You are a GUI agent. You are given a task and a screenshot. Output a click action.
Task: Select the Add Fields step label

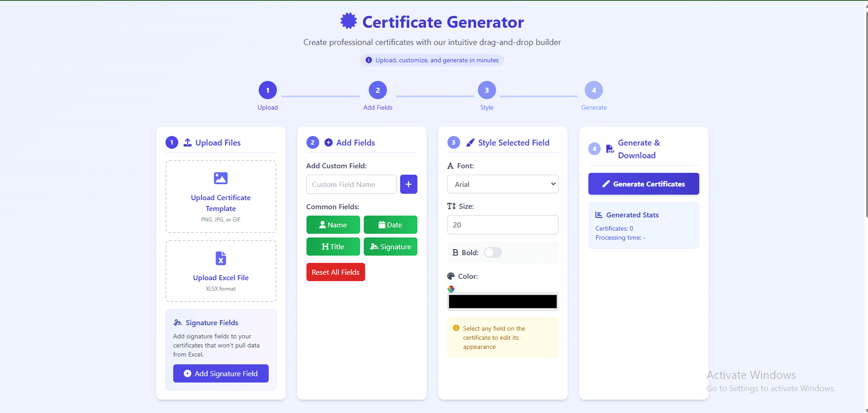377,107
